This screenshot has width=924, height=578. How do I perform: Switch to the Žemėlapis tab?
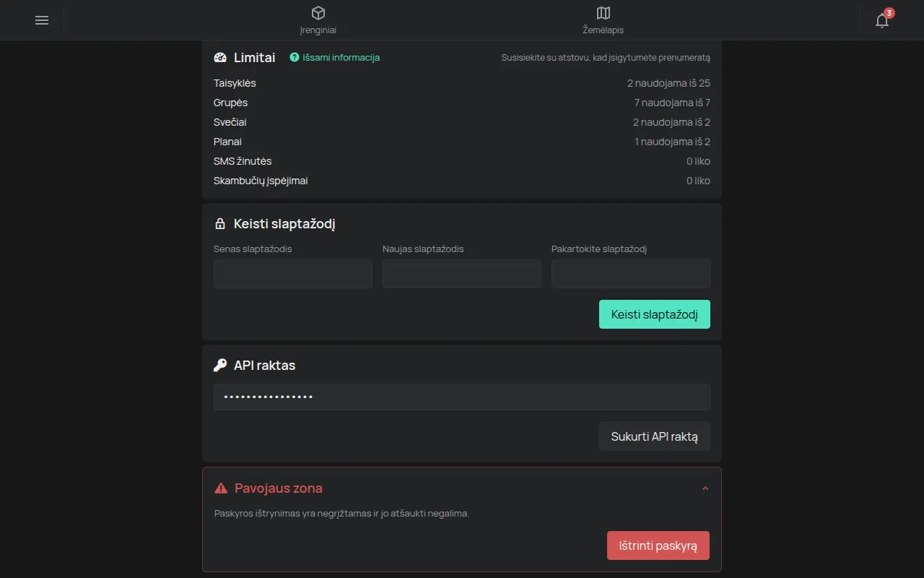point(603,20)
